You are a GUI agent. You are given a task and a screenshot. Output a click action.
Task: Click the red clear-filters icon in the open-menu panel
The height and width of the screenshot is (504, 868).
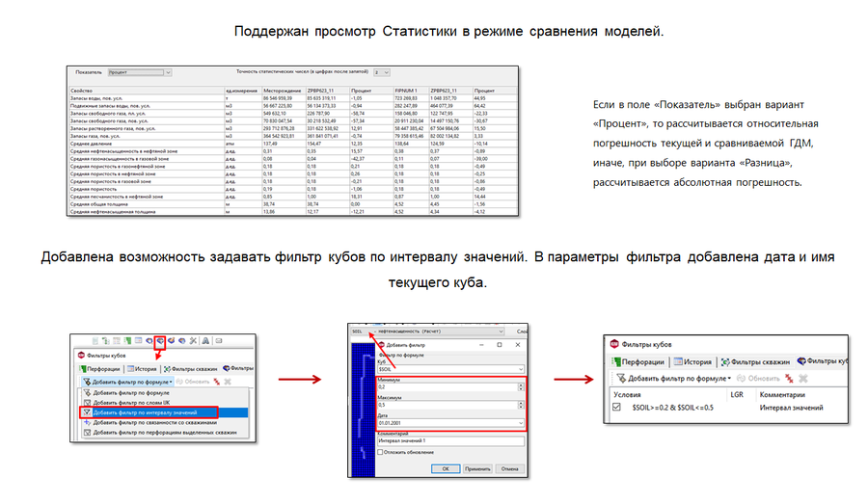tap(216, 382)
